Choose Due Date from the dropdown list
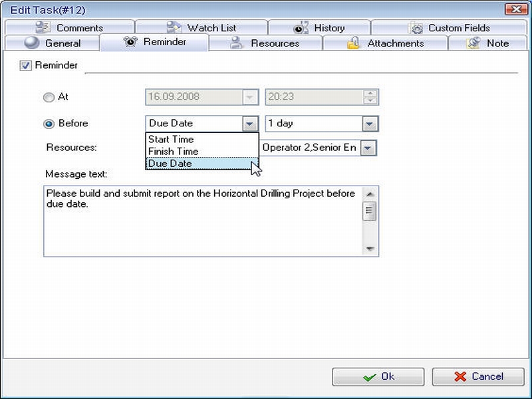Screen dimensions: 532x399 coord(202,164)
